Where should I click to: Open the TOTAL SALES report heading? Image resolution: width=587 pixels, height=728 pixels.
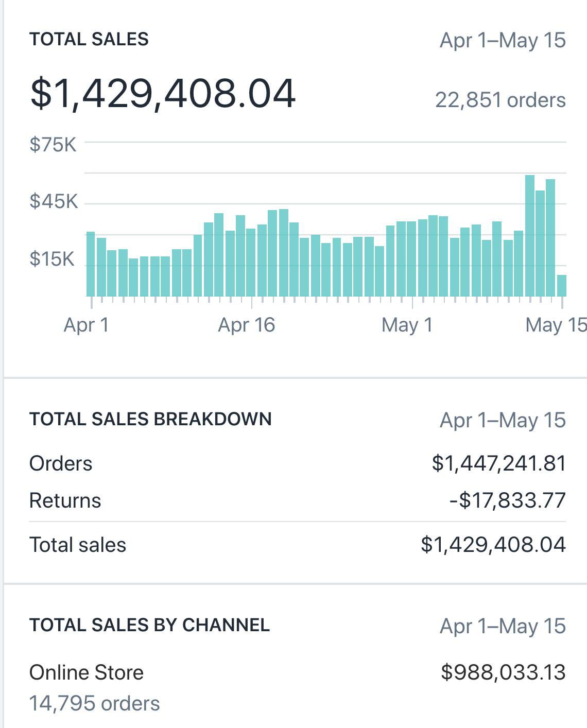(89, 39)
